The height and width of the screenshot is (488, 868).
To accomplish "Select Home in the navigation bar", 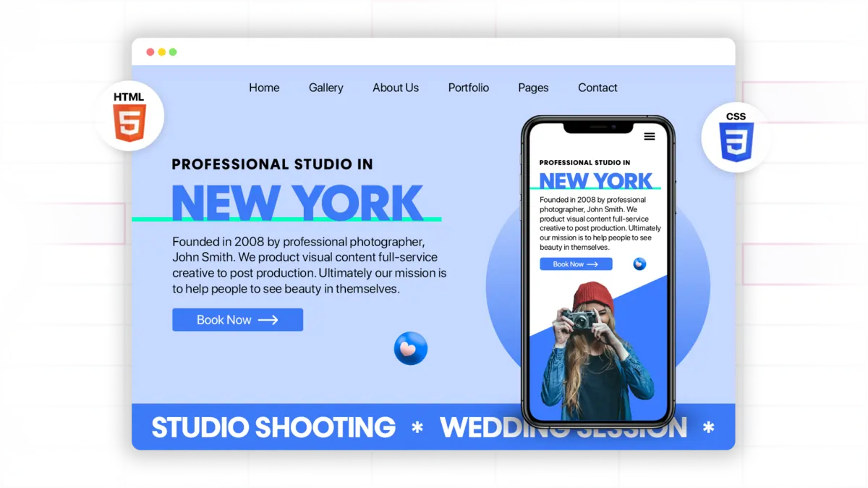I will coord(264,88).
